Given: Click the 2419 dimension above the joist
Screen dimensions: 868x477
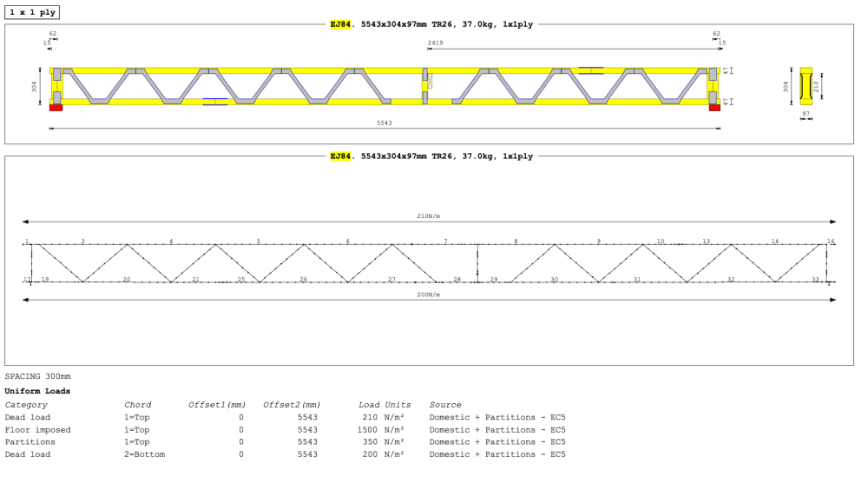Looking at the screenshot, I should pos(435,43).
